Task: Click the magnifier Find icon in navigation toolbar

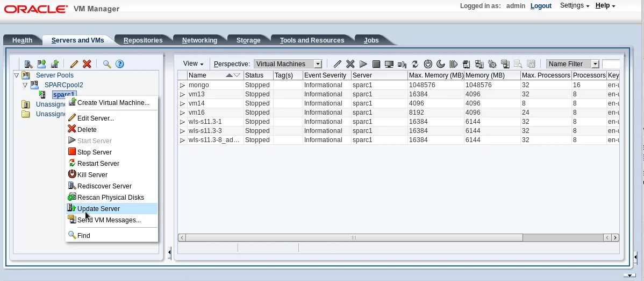Action: pos(107,64)
